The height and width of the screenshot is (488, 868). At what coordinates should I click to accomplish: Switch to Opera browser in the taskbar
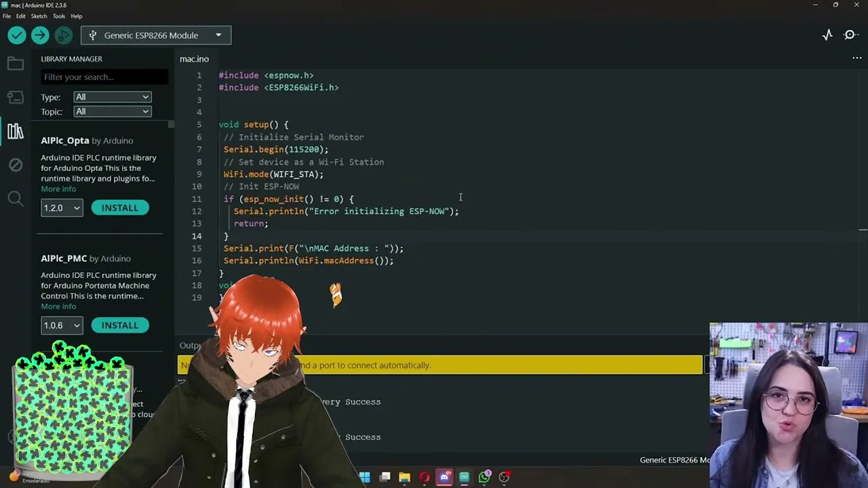point(425,477)
